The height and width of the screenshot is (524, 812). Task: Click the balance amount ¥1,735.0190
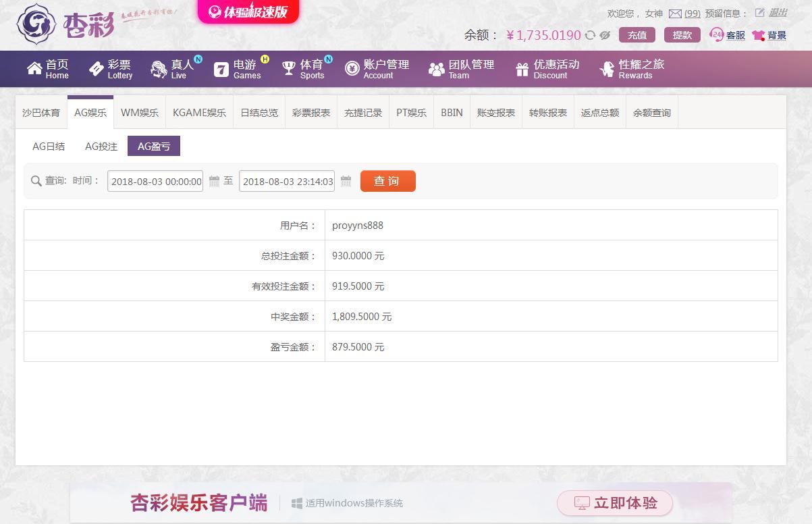click(x=543, y=35)
